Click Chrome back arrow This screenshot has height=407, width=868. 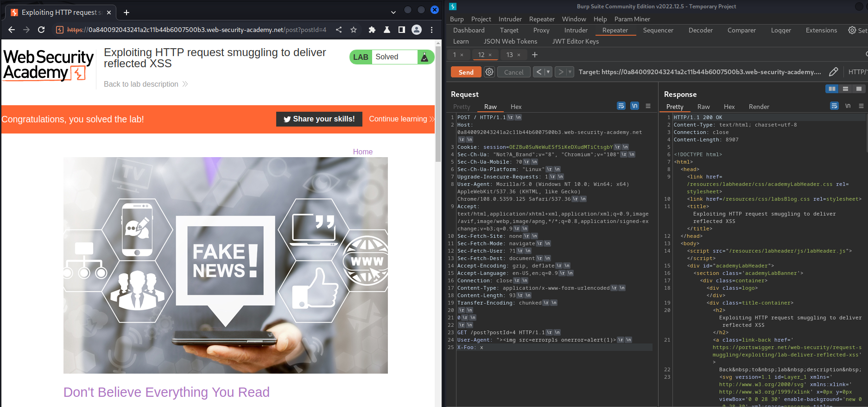(12, 30)
